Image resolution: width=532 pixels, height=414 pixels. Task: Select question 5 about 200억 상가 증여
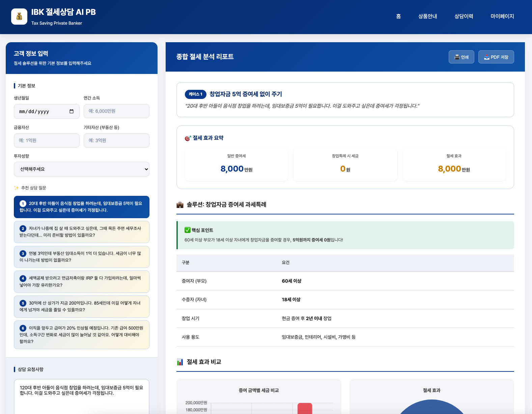tap(82, 307)
